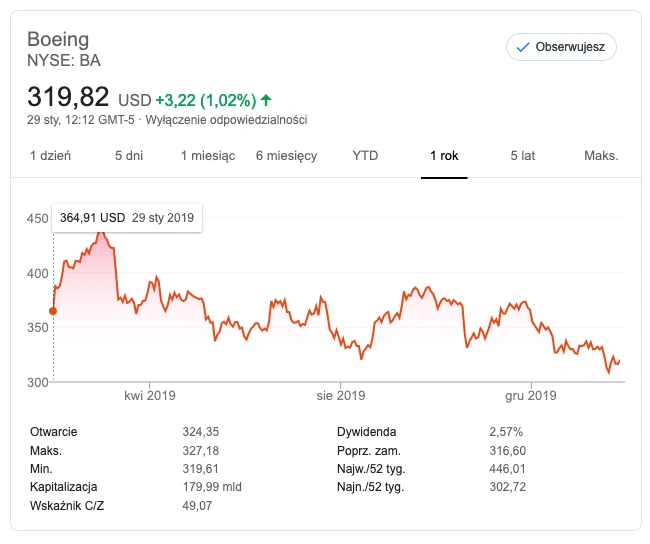This screenshot has height=544, width=650.
Task: Click the Boeing company title
Action: point(58,39)
